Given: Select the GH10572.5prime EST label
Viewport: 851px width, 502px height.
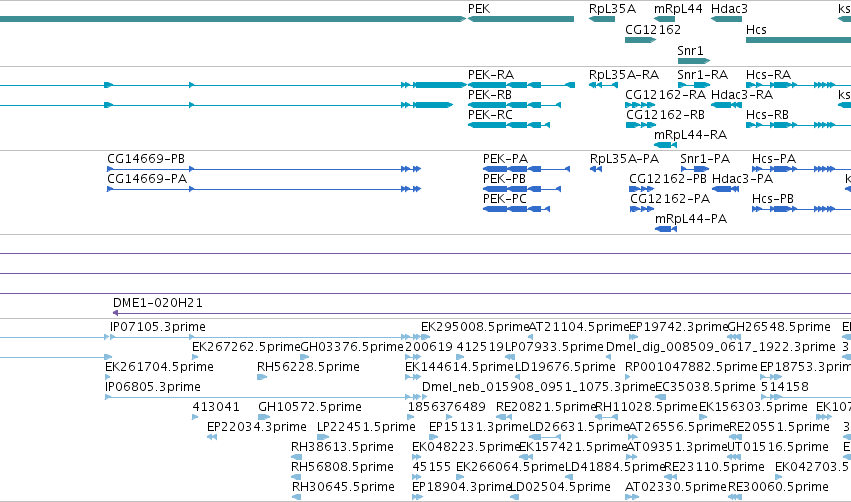Looking at the screenshot, I should click(x=310, y=407).
